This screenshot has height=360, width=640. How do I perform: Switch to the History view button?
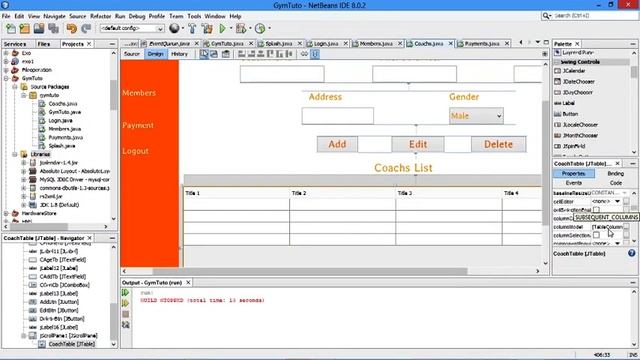[x=179, y=54]
